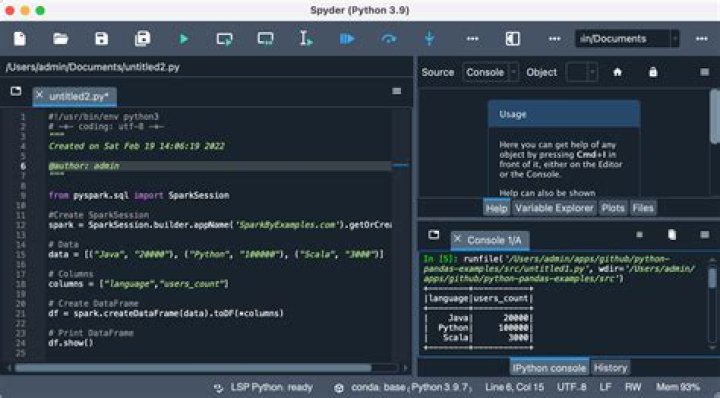Click the columns definition code line
The height and width of the screenshot is (398, 720).
coord(138,284)
